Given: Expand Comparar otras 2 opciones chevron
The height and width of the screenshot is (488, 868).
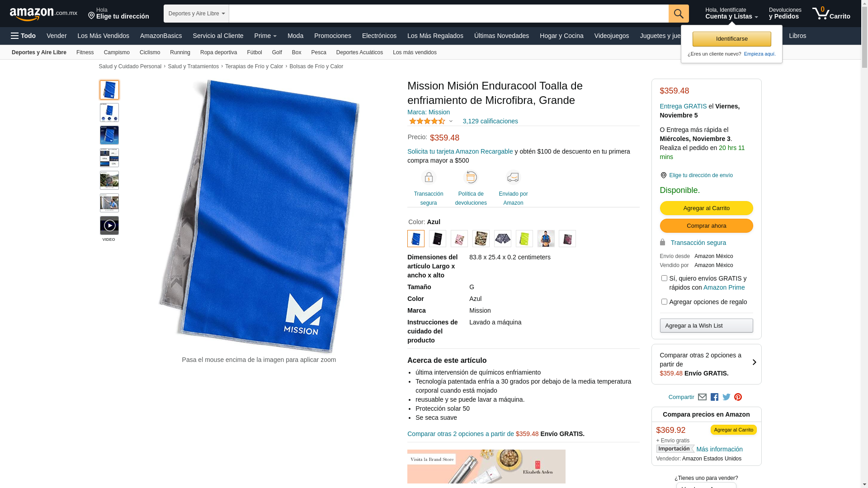Looking at the screenshot, I should pos(754,363).
